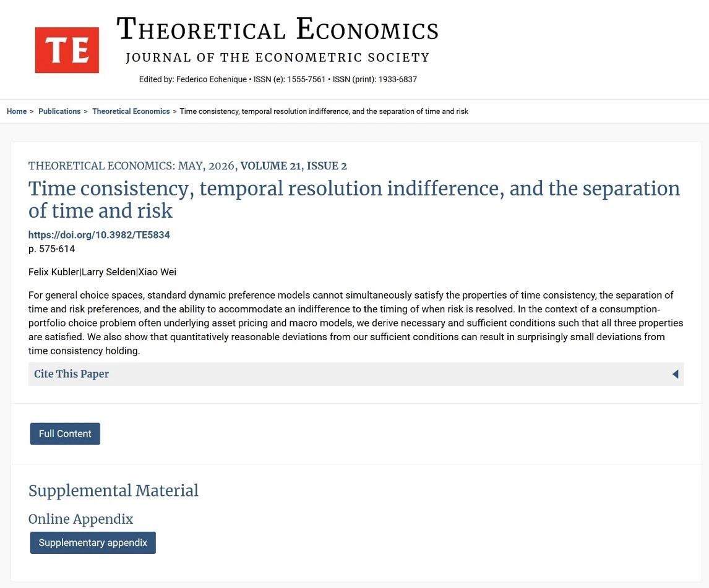The height and width of the screenshot is (588, 709).
Task: Select author name Felix Kubler
Action: point(53,272)
